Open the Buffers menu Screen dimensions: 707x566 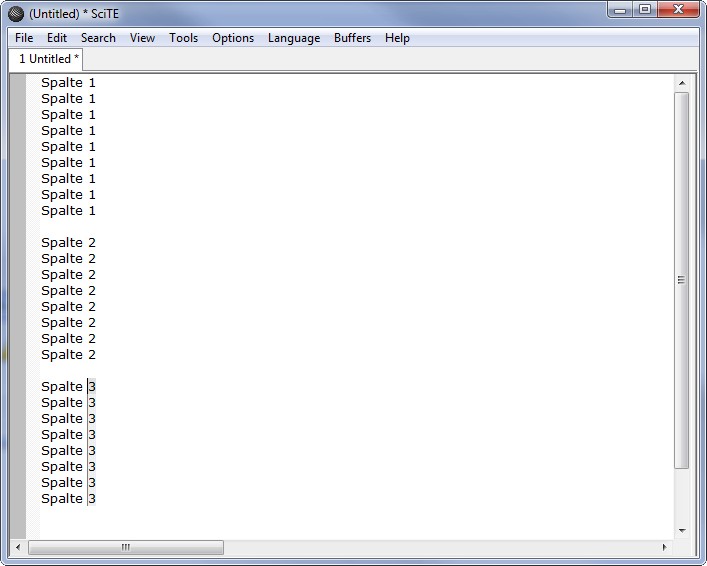[x=352, y=38]
